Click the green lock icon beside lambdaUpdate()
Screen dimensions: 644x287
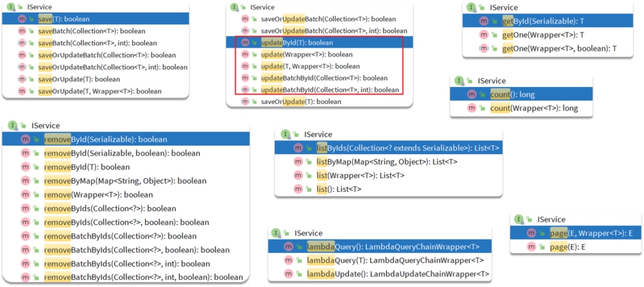299,274
